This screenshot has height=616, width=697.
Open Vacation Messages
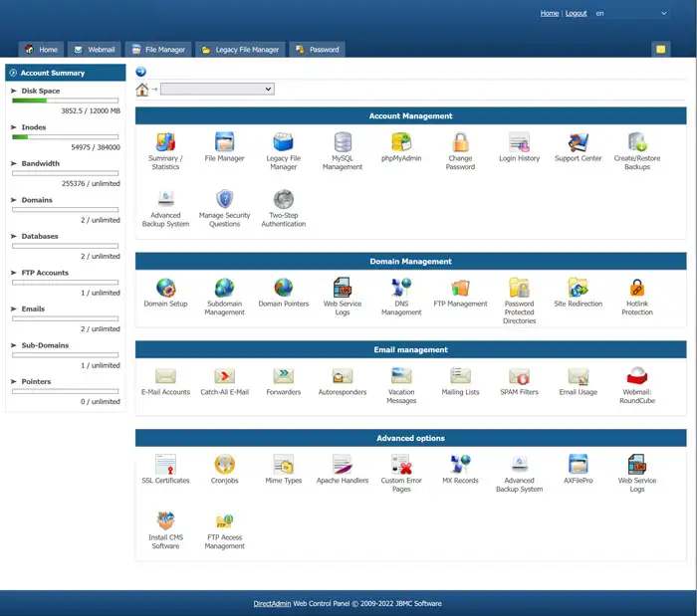pos(401,384)
